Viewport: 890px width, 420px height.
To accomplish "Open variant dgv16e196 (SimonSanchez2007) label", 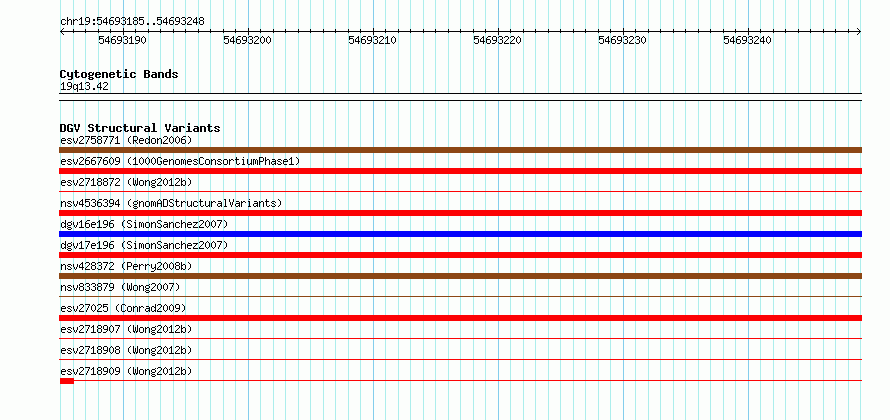I will (x=144, y=225).
